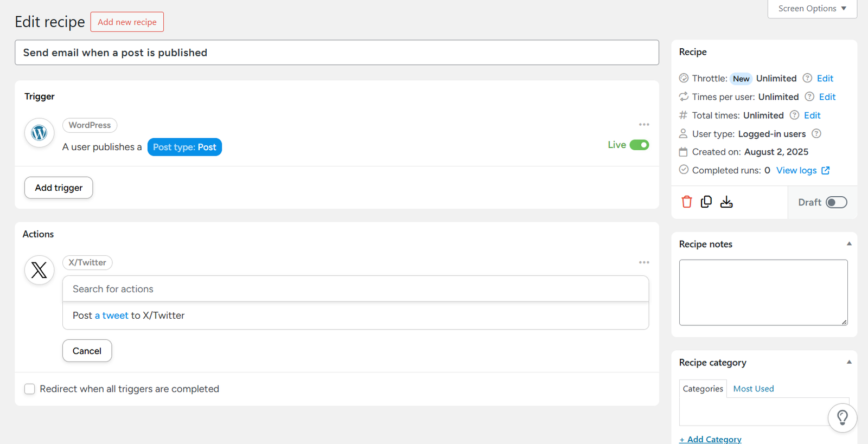Collapse the Recipe notes panel
The height and width of the screenshot is (444, 868).
click(849, 244)
